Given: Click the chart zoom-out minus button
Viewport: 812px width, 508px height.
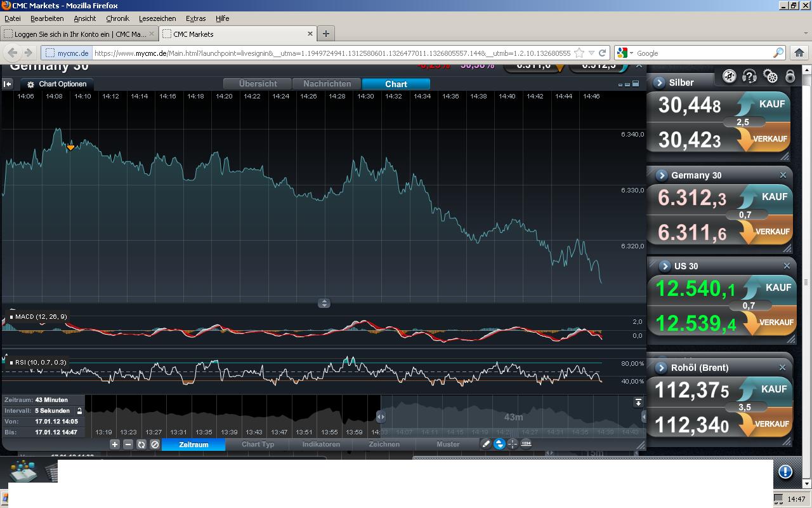Looking at the screenshot, I should click(128, 444).
